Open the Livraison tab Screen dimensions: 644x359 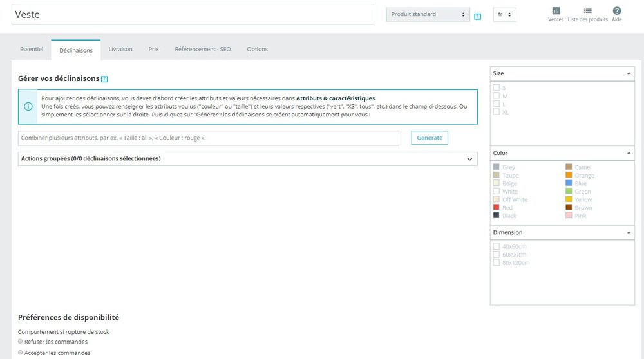click(120, 50)
